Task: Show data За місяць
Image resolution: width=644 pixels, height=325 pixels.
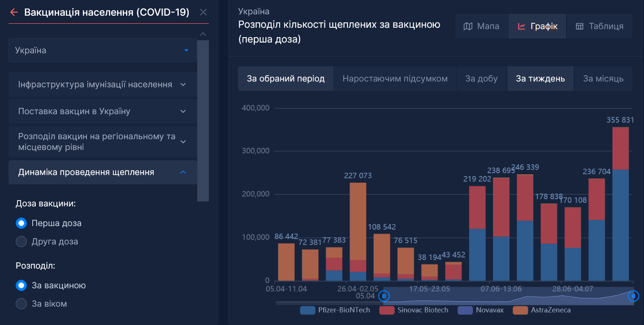Action: pos(603,79)
